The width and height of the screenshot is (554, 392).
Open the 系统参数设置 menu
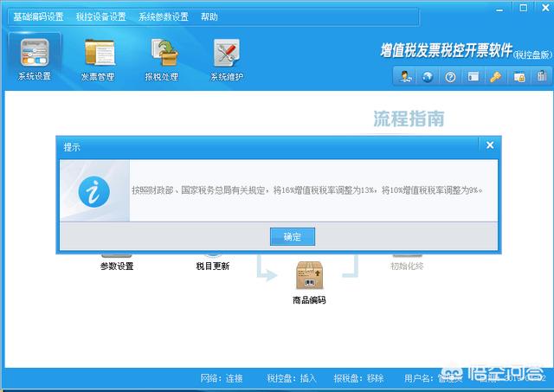pyautogui.click(x=164, y=16)
